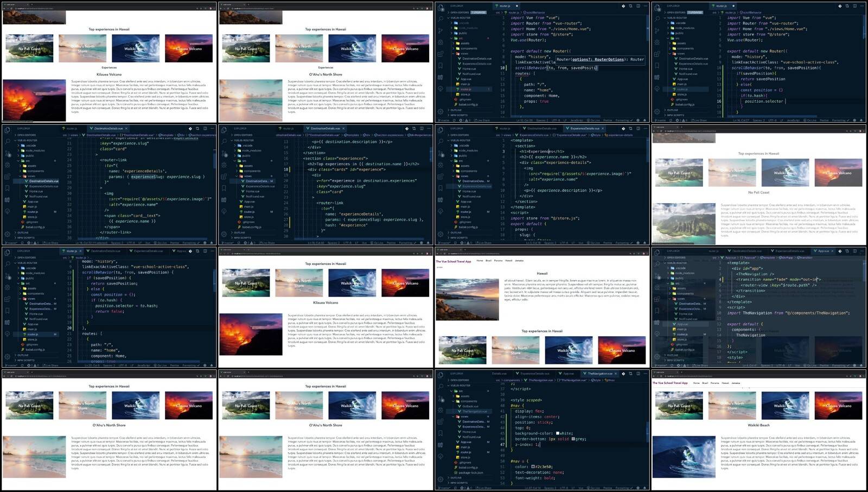Open Na Pali Coast card on Hawaii page frame
The height and width of the screenshot is (492, 868).
[x=462, y=350]
